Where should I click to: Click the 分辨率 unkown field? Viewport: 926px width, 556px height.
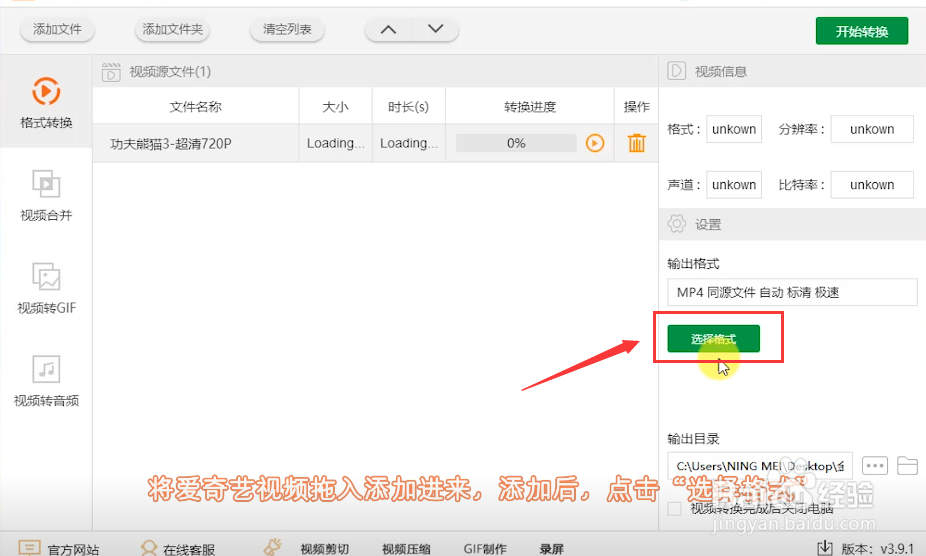tap(872, 129)
